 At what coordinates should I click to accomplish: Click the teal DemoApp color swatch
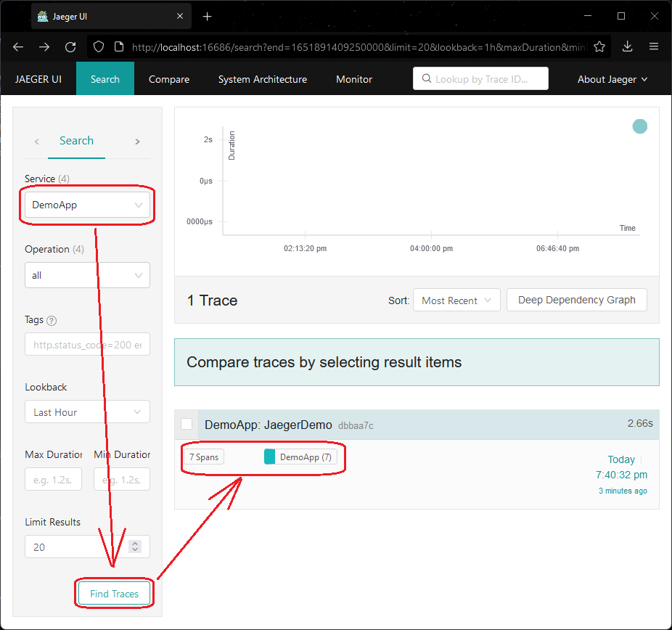coord(269,457)
